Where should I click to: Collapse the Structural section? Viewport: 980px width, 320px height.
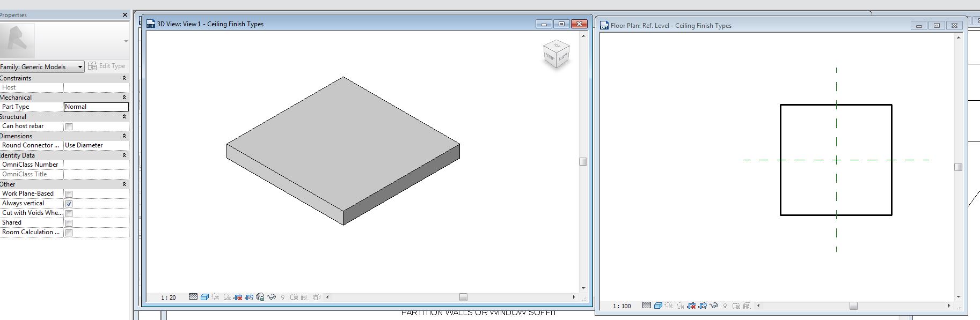(125, 117)
